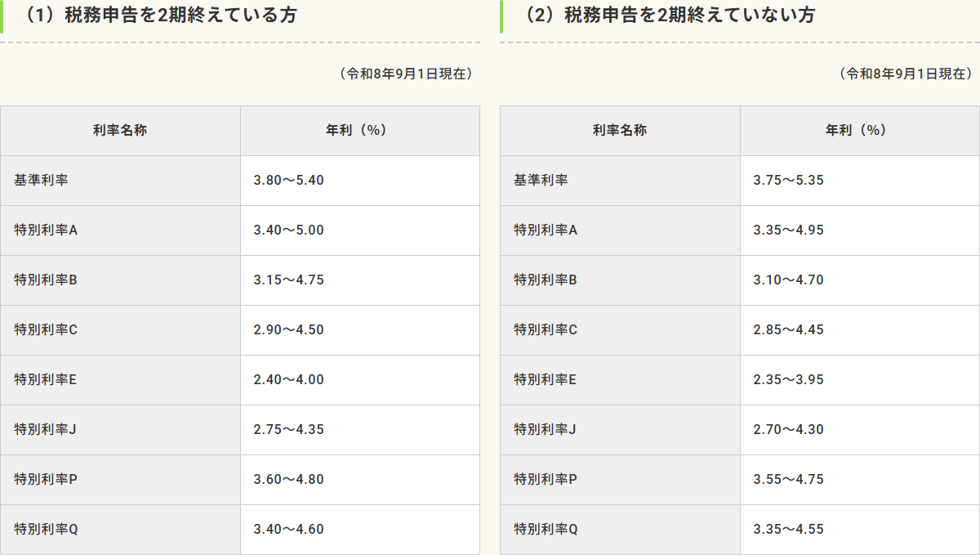Select 特別利率B in the 3.10～4.70 row
Screen dimensions: 980x555
tap(546, 280)
